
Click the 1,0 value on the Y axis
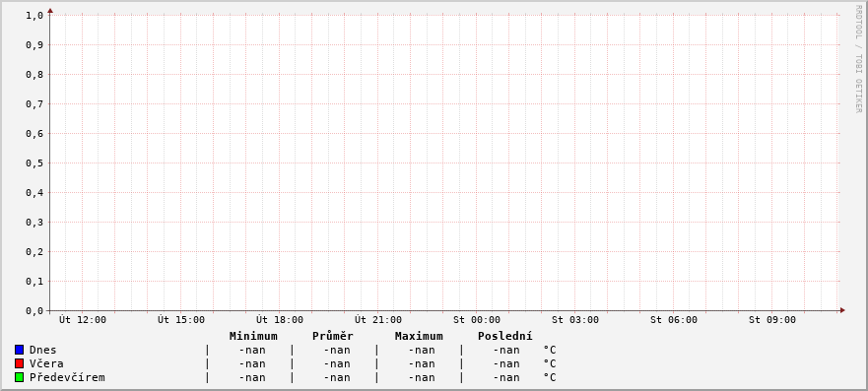34,15
